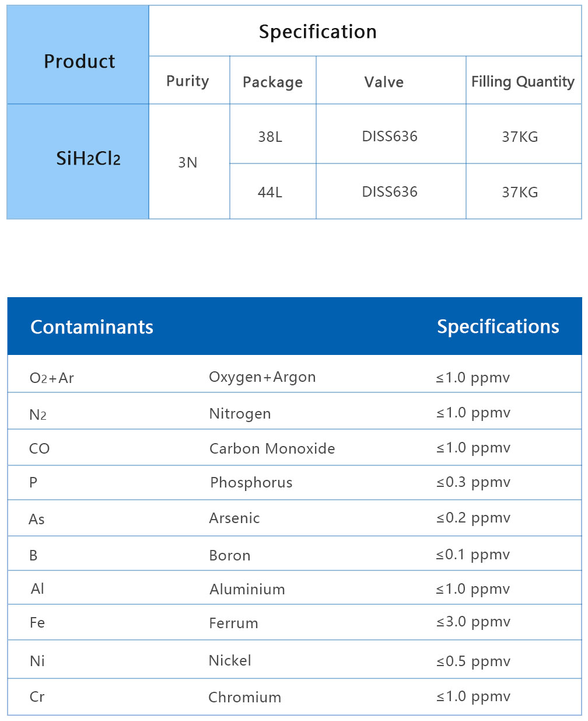
Task: Select the 44L package cell
Action: click(x=270, y=192)
